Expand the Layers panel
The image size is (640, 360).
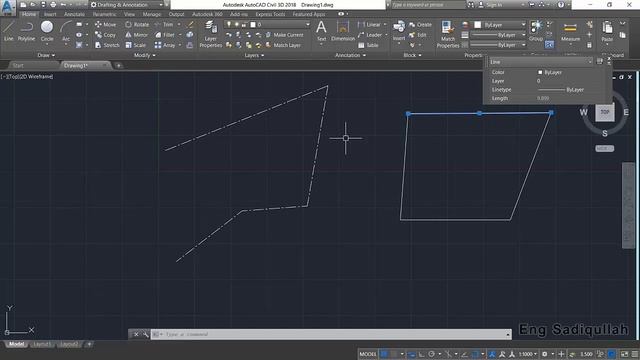(254, 55)
